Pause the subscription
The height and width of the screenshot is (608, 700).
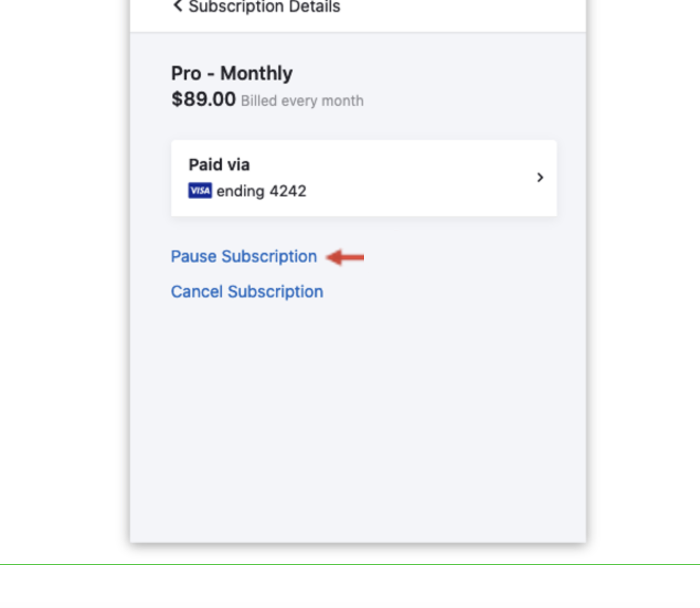click(x=243, y=257)
